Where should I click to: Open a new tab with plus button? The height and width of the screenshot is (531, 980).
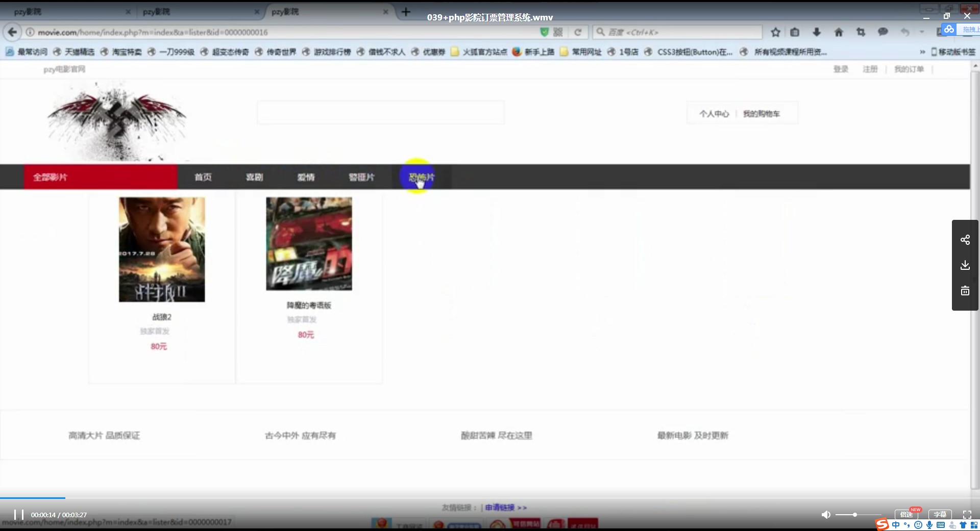tap(406, 12)
